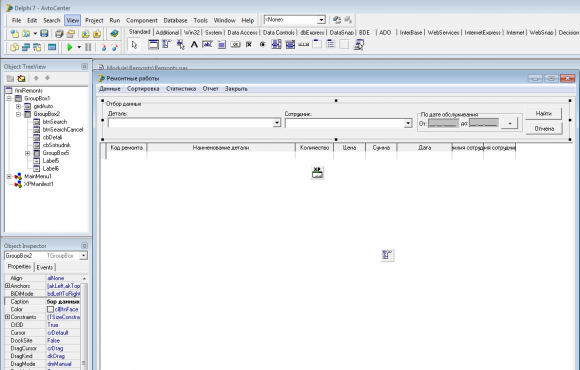This screenshot has width=580, height=370.
Task: Pick the ActionList component in the Standard palette
Action: tap(358, 45)
